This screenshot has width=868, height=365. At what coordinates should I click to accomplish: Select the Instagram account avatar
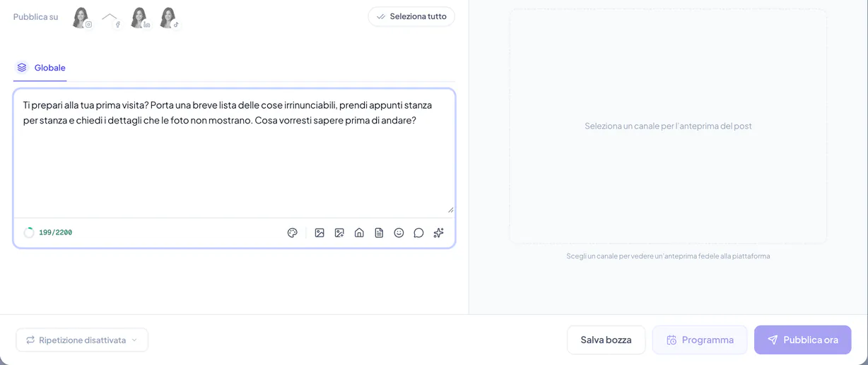[x=81, y=18]
